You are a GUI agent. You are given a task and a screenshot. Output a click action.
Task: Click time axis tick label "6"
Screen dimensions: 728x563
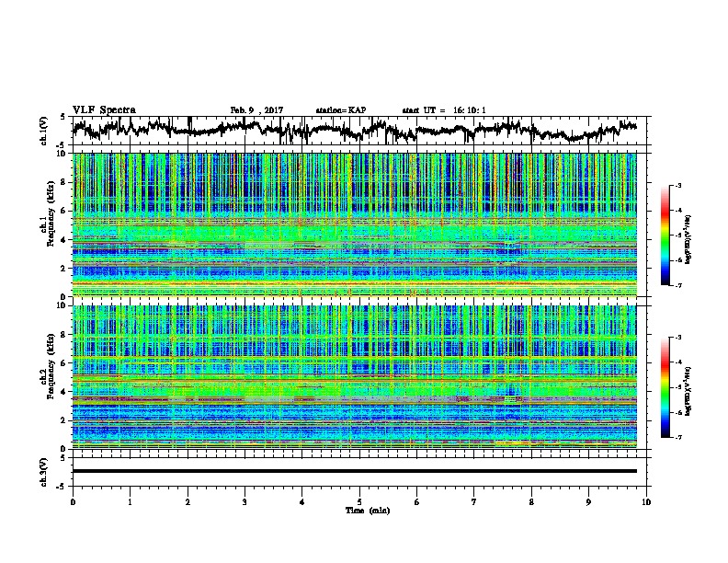tap(416, 502)
